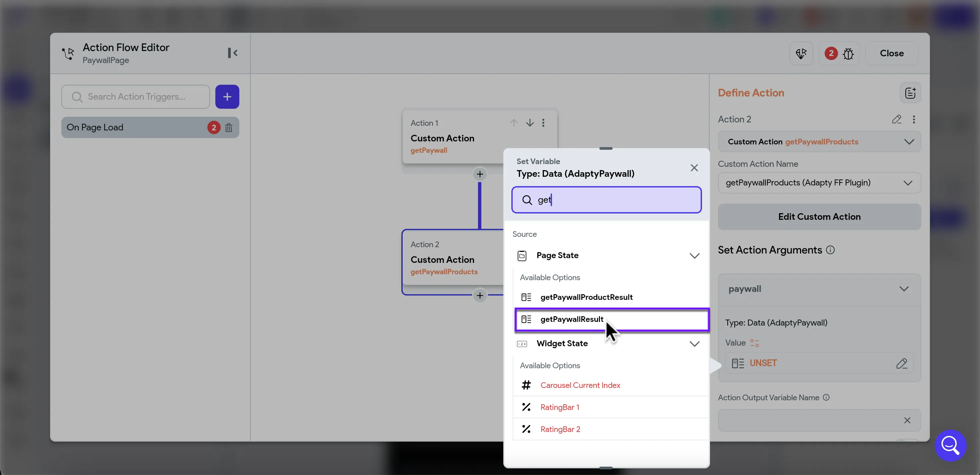Move Action 1 down with arrow icon
The image size is (980, 475).
pyautogui.click(x=530, y=123)
